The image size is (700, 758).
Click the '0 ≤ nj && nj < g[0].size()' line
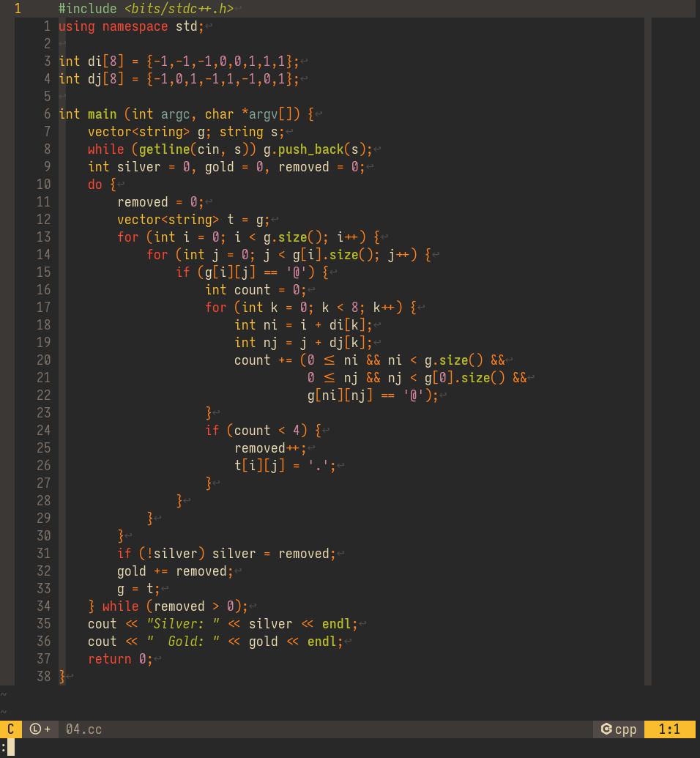point(417,378)
